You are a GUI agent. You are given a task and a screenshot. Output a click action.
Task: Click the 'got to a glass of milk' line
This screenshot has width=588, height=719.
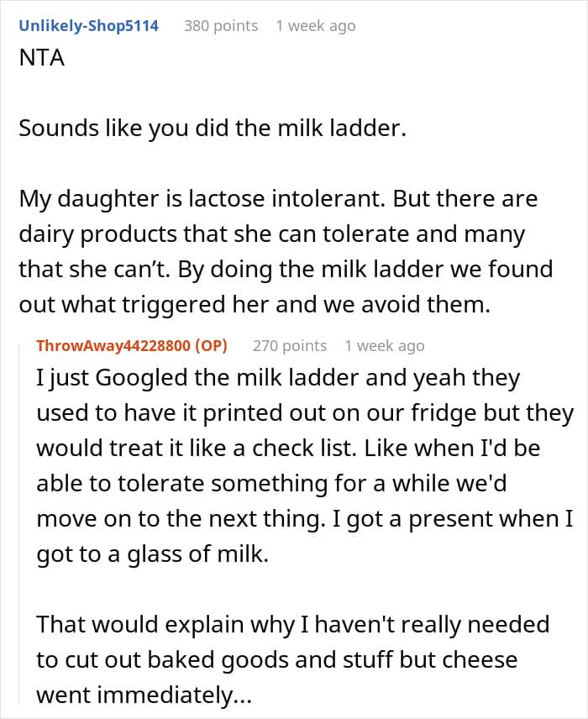pos(153,554)
